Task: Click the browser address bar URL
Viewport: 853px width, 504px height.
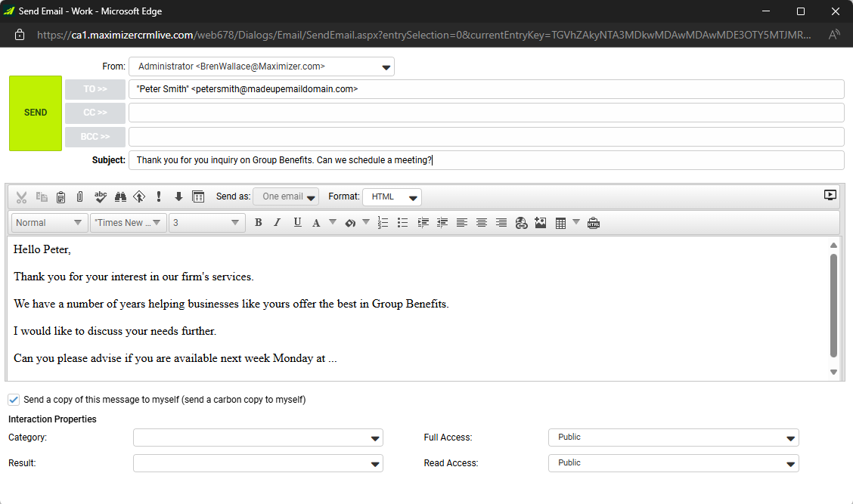Action: click(x=424, y=35)
